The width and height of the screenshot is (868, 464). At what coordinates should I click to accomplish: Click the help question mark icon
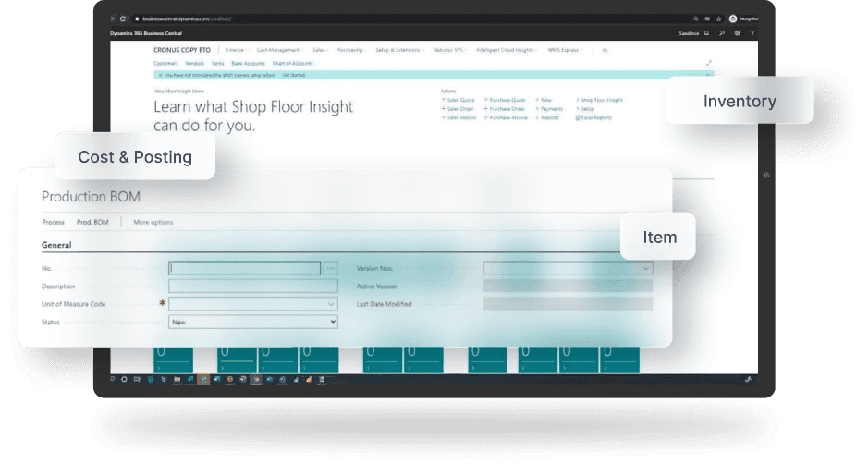[x=752, y=33]
